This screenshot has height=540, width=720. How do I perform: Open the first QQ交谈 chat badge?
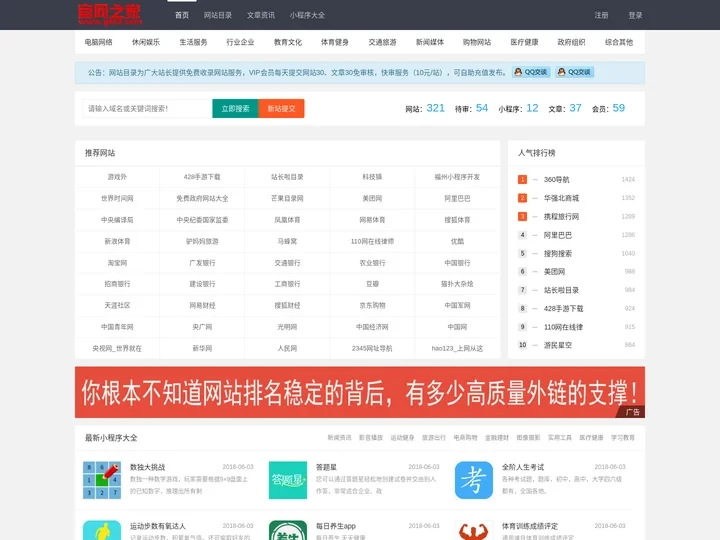click(531, 72)
